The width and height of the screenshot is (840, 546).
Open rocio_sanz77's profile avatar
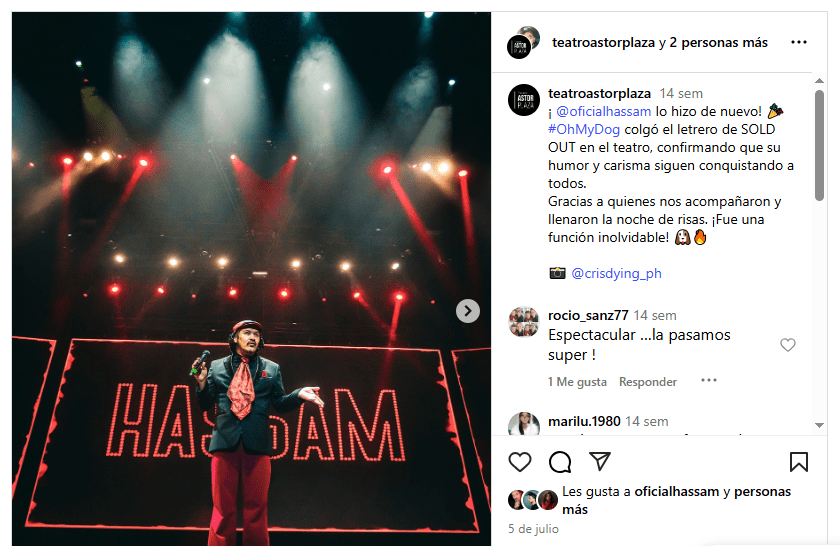coord(524,322)
